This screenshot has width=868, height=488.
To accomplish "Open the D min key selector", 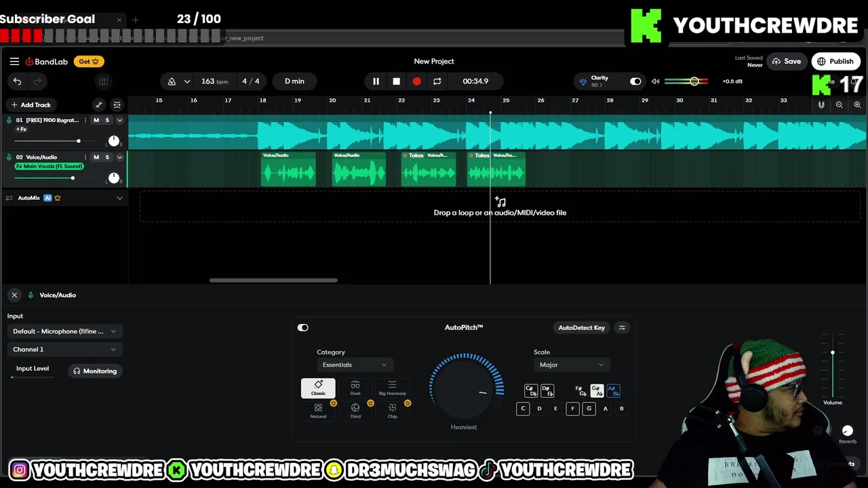I will tap(294, 81).
